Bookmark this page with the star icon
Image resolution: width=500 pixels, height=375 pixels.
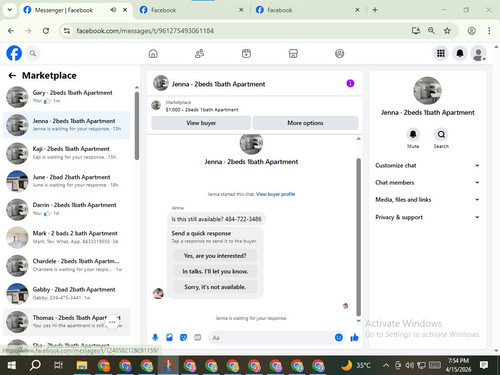tap(447, 31)
